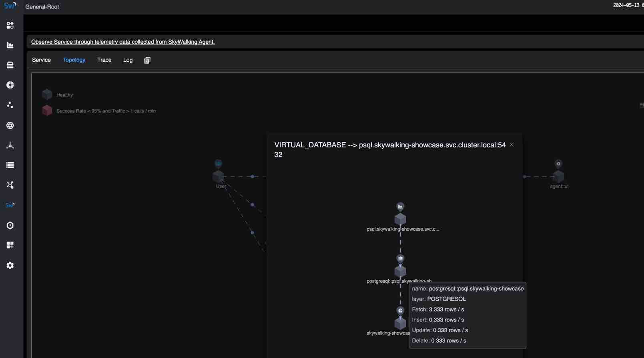Screen dimensions: 644x358
Task: Select the agent::ui topology node
Action: tap(558, 177)
